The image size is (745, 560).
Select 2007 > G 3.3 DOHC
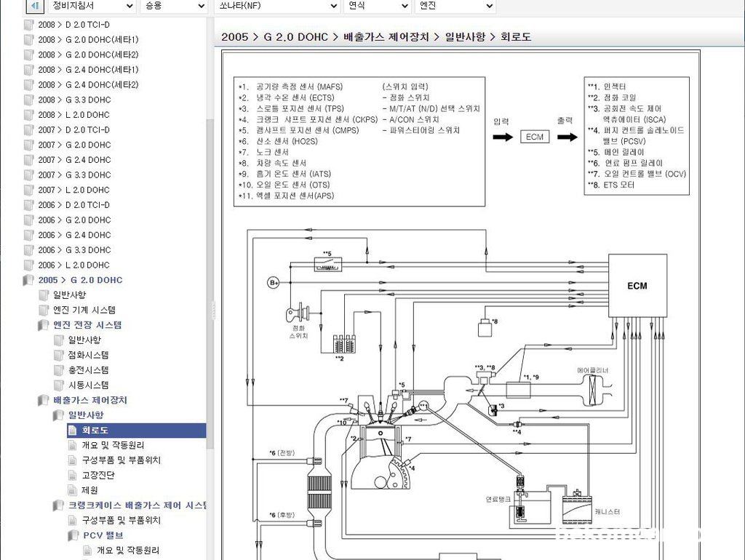pyautogui.click(x=75, y=175)
